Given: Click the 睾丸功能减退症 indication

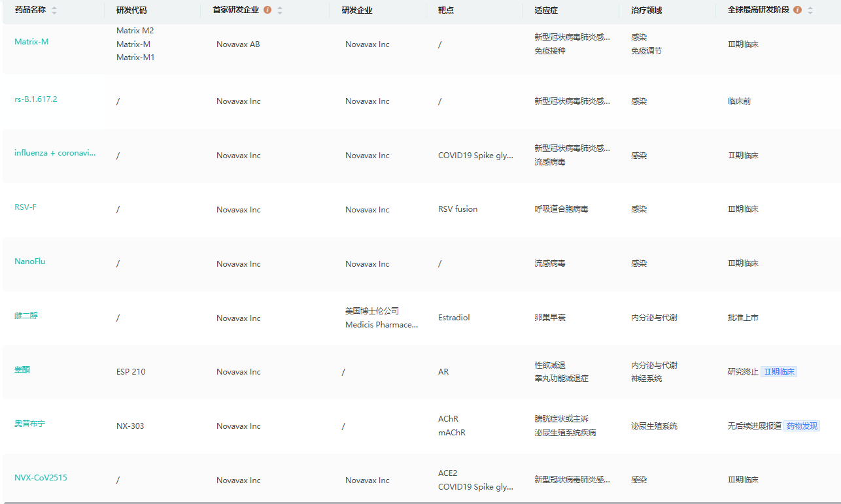Looking at the screenshot, I should (561, 378).
